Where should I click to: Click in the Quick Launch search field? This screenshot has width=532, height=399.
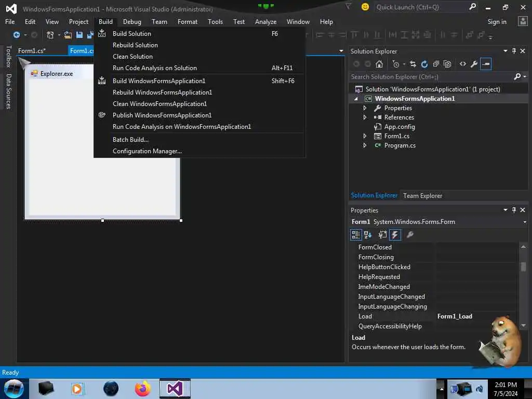(x=421, y=7)
